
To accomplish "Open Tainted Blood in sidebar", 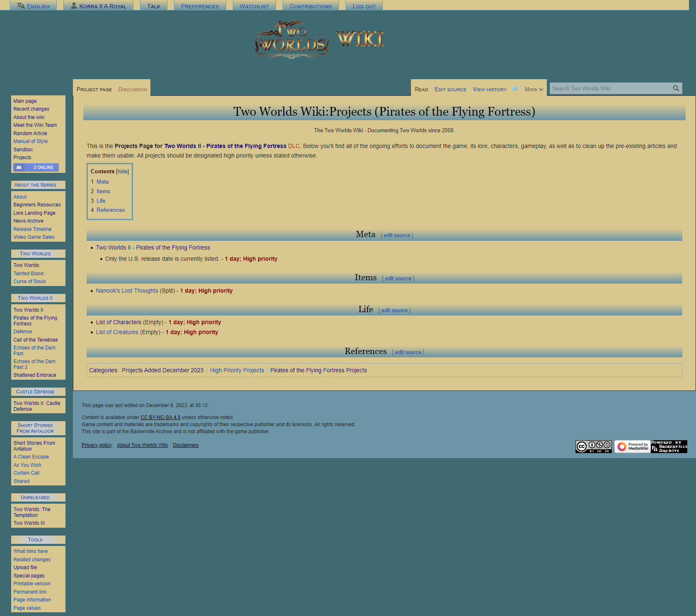I will coord(28,274).
